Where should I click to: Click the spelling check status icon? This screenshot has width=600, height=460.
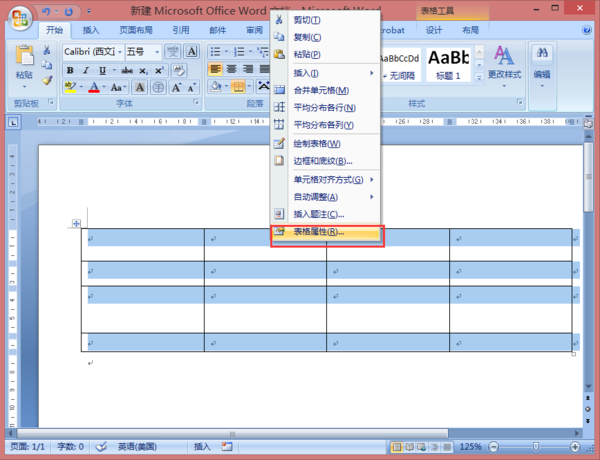pyautogui.click(x=101, y=446)
